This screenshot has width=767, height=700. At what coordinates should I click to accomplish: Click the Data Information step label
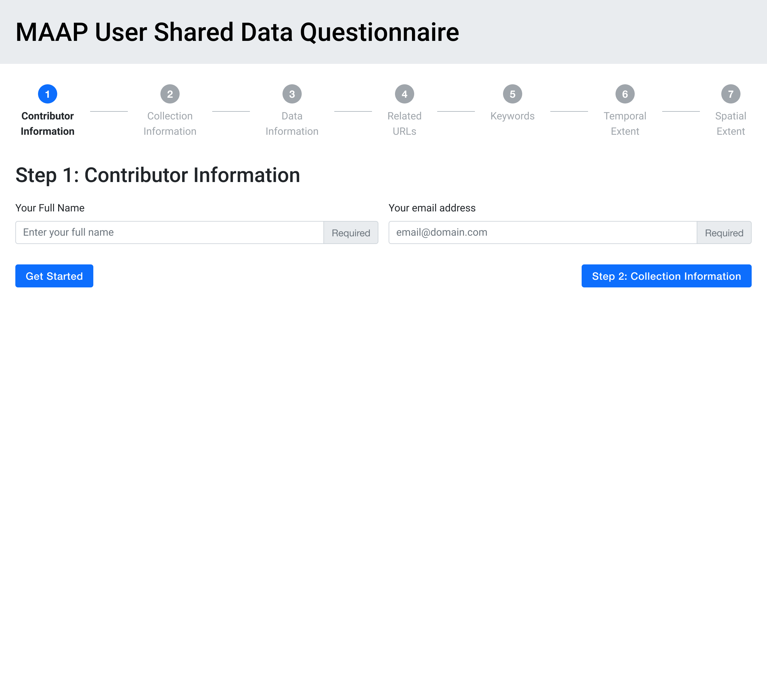click(x=292, y=124)
